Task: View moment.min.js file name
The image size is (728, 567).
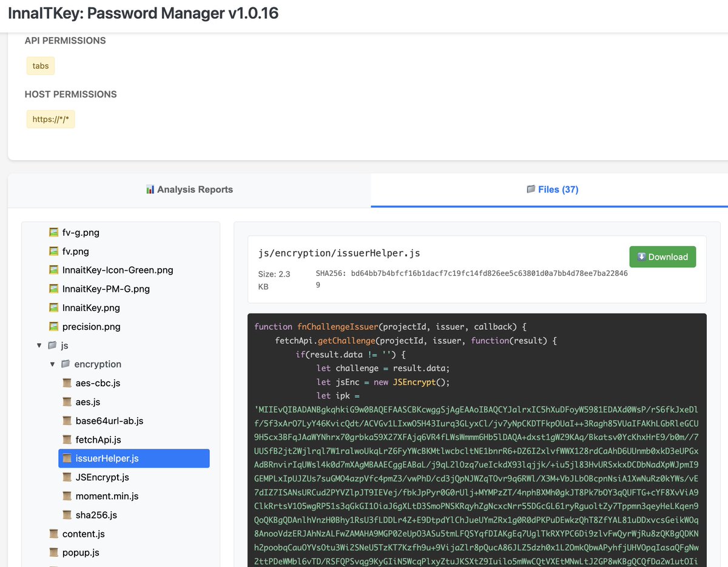Action: [x=107, y=496]
